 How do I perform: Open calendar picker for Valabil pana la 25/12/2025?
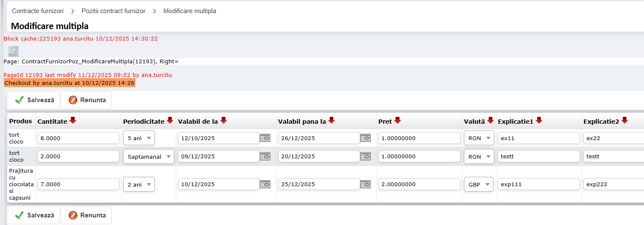click(365, 184)
